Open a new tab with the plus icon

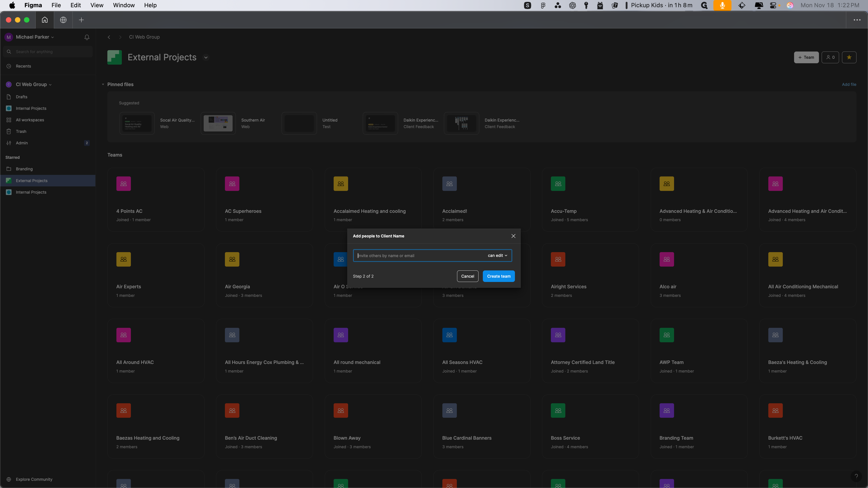pyautogui.click(x=81, y=20)
